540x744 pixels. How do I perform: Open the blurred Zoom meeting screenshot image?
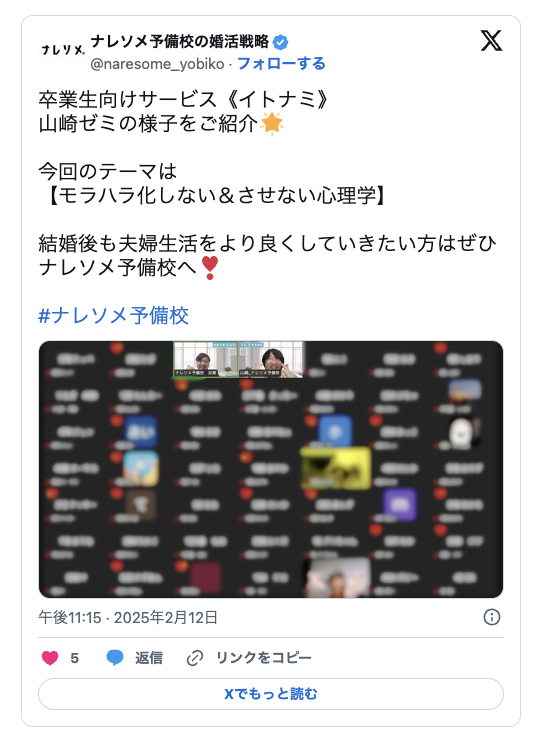270,469
